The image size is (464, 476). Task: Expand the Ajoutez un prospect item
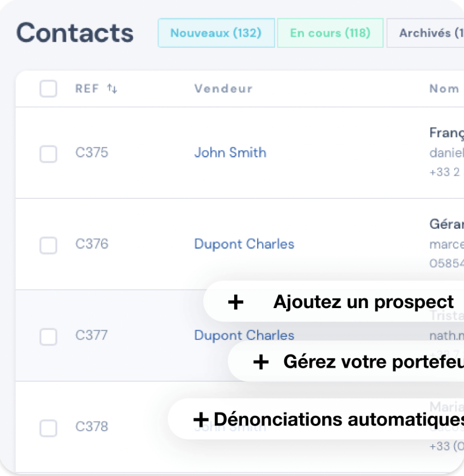pos(363,302)
